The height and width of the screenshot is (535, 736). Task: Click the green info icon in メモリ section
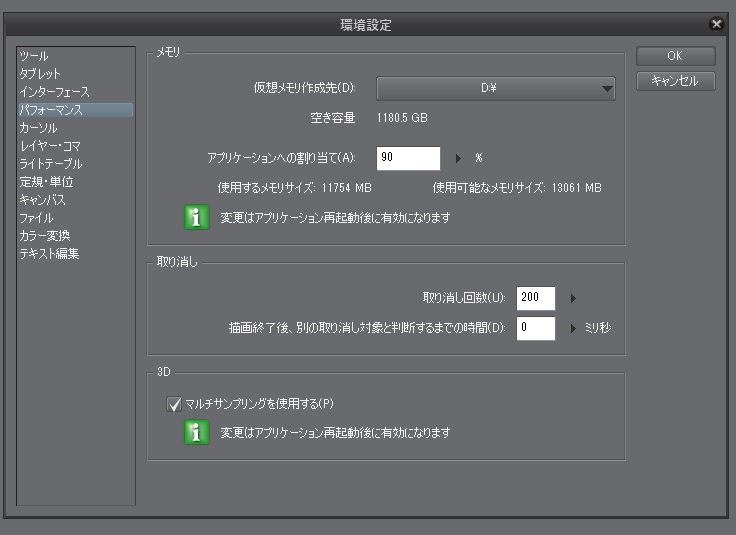point(197,218)
